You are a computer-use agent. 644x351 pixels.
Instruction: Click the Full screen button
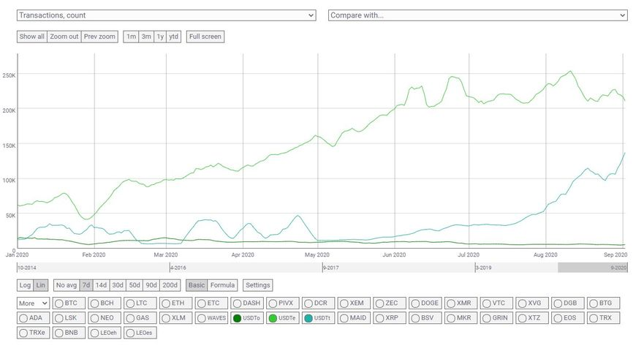[x=205, y=37]
